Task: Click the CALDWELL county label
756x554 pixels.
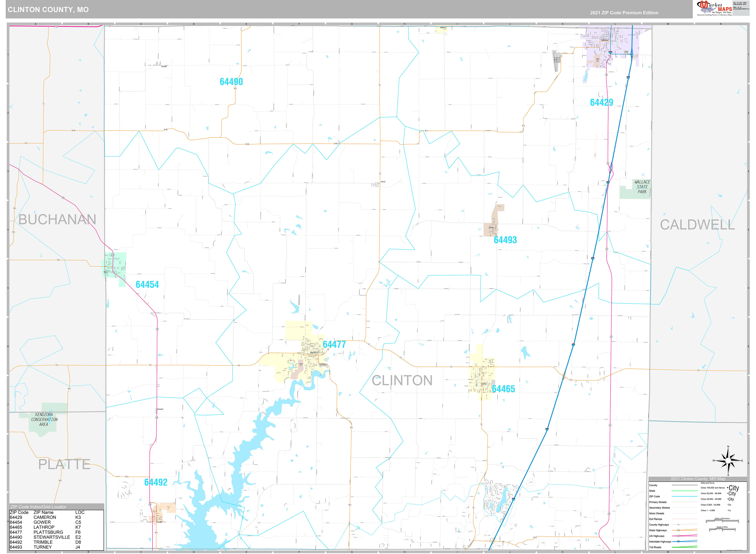Action: [x=697, y=225]
